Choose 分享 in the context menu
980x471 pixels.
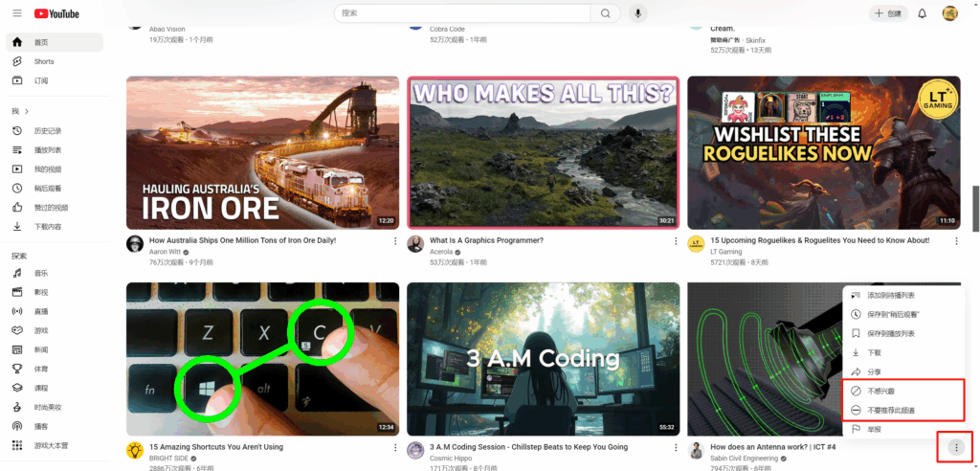tap(903, 371)
